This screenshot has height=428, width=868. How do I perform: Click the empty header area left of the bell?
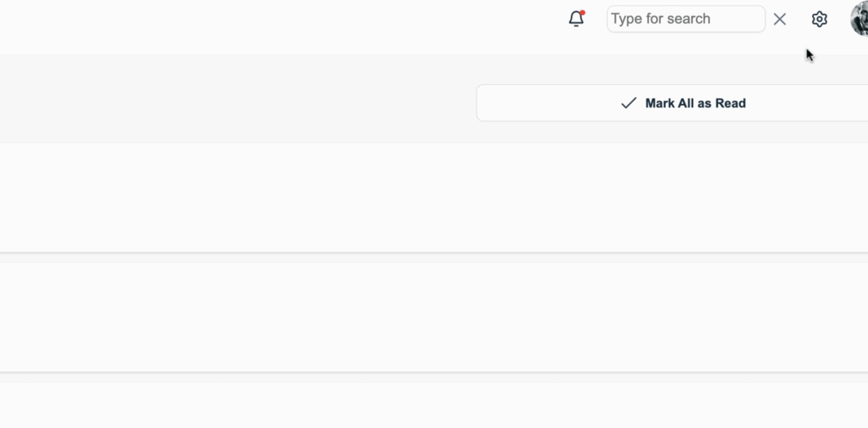[x=277, y=27]
